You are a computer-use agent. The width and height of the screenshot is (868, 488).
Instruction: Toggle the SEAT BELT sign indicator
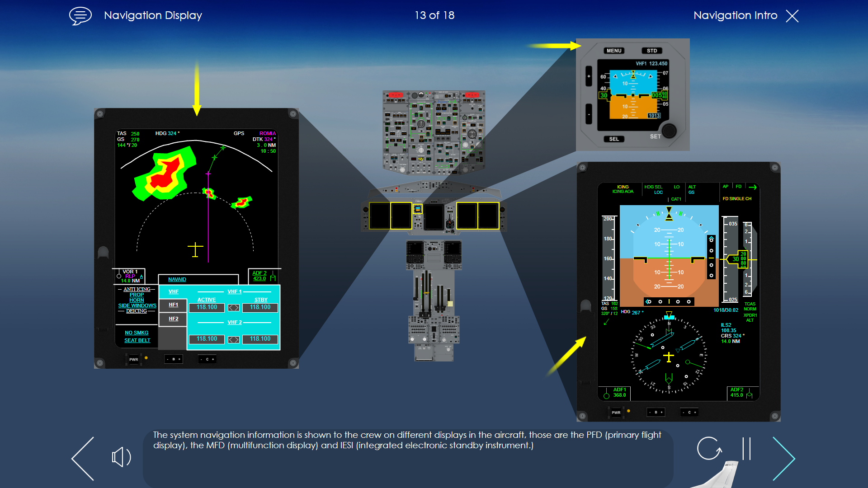click(137, 340)
